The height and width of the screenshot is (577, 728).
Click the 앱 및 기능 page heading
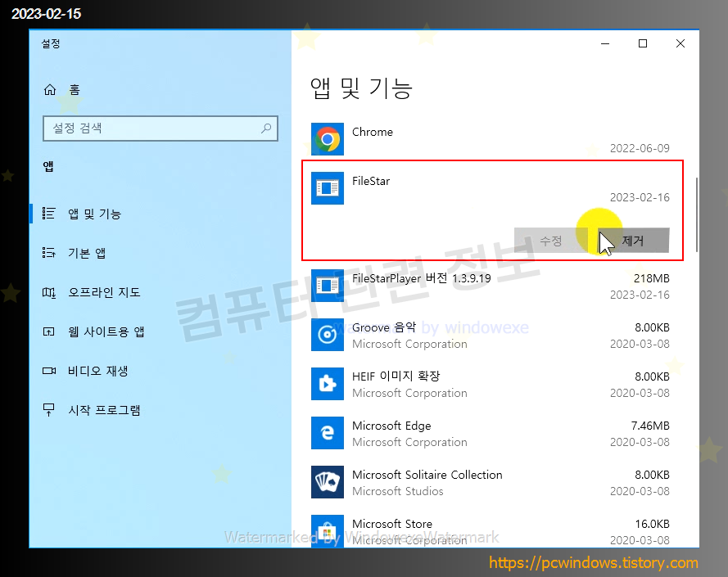point(361,88)
